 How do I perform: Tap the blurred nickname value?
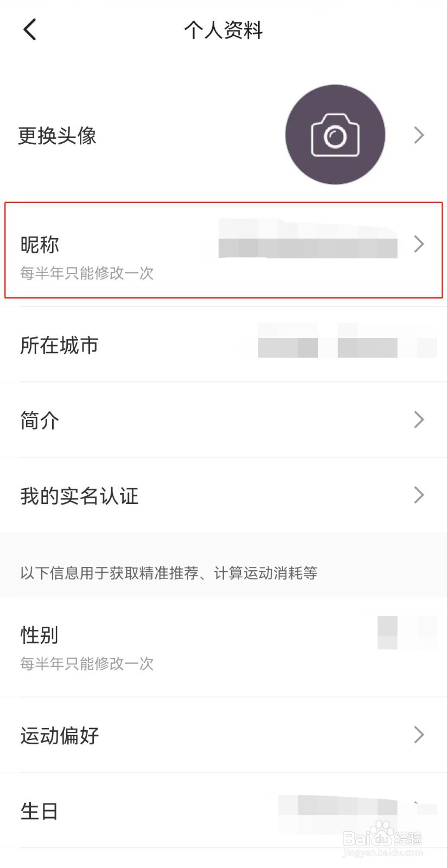point(308,239)
